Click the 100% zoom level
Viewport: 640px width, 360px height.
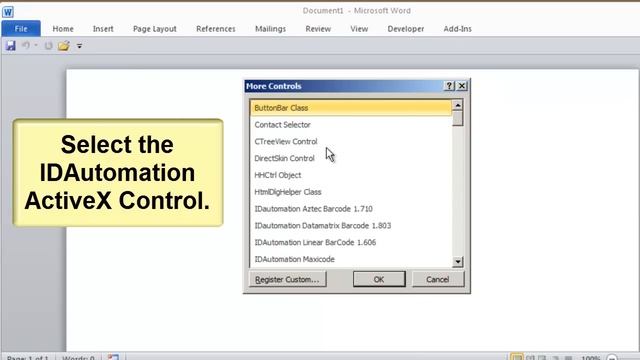point(590,358)
